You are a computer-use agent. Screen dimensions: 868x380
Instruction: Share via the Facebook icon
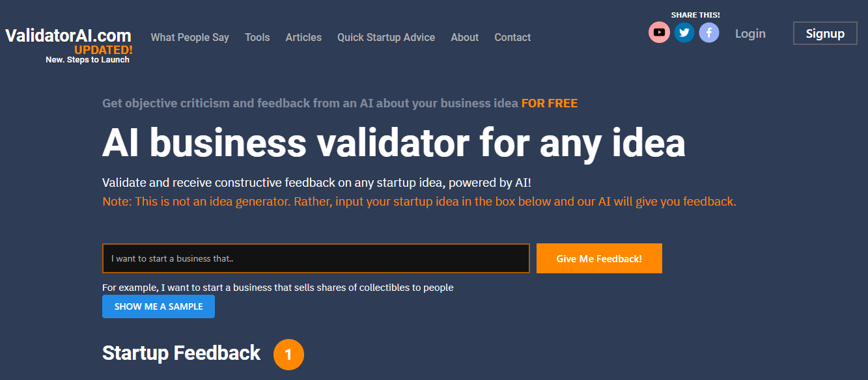[x=709, y=33]
